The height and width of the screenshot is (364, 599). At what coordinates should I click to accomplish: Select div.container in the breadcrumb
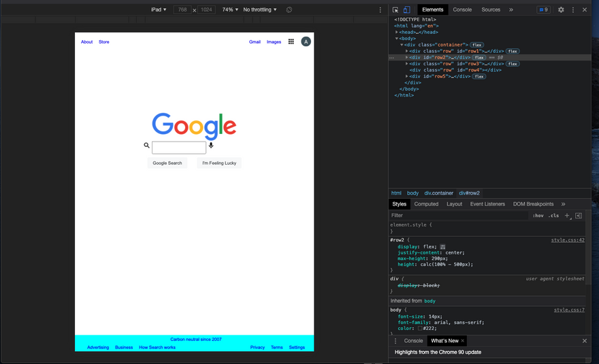click(438, 193)
